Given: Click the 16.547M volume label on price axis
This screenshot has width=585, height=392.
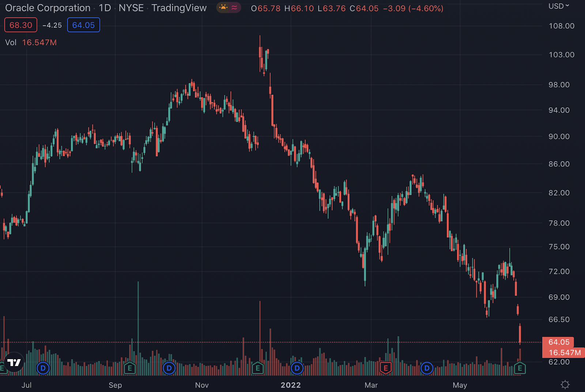Looking at the screenshot, I should pos(563,353).
